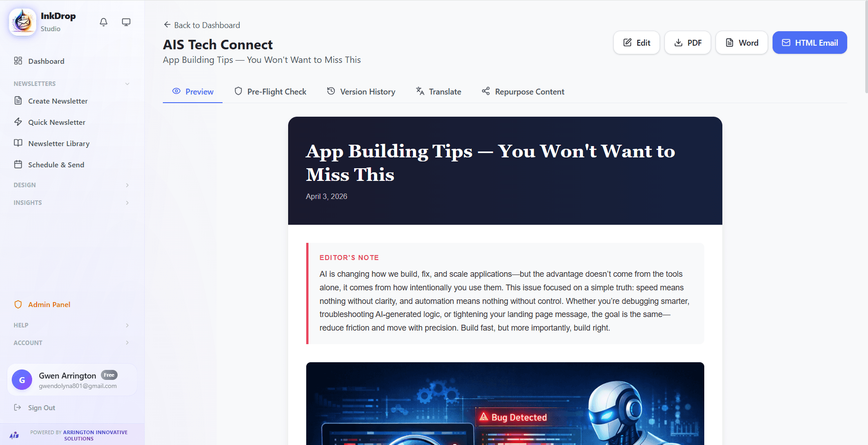Click the monitor display icon
The height and width of the screenshot is (445, 868).
point(126,22)
